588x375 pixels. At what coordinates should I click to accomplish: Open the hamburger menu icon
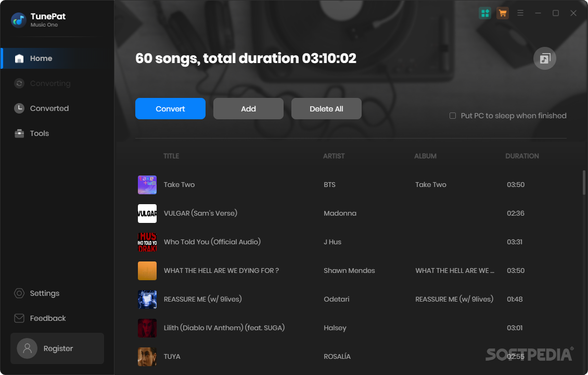(520, 13)
